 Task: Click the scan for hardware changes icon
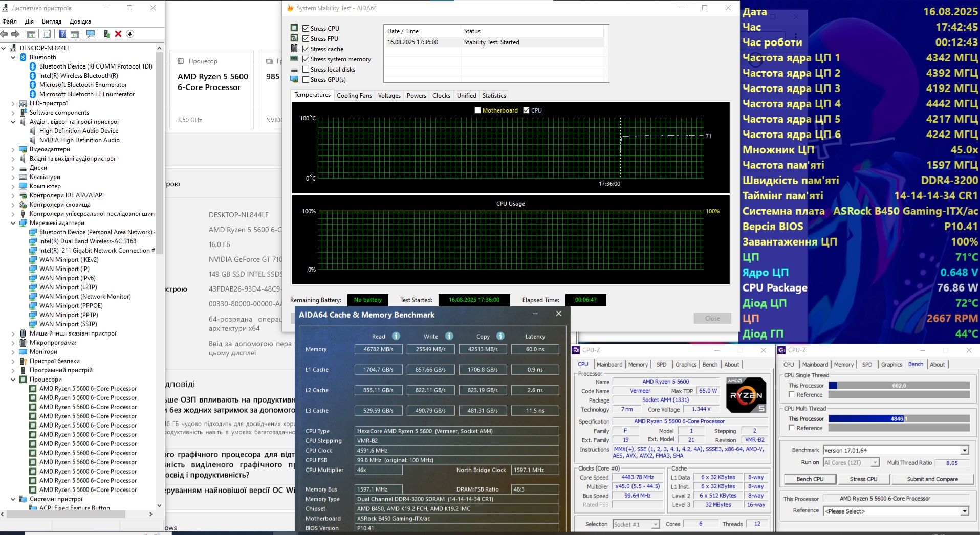pos(91,34)
